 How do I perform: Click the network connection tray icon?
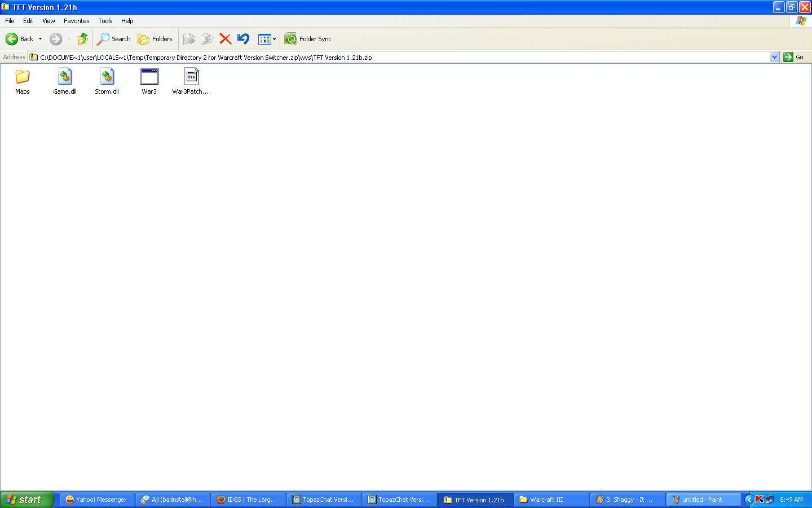(x=769, y=500)
